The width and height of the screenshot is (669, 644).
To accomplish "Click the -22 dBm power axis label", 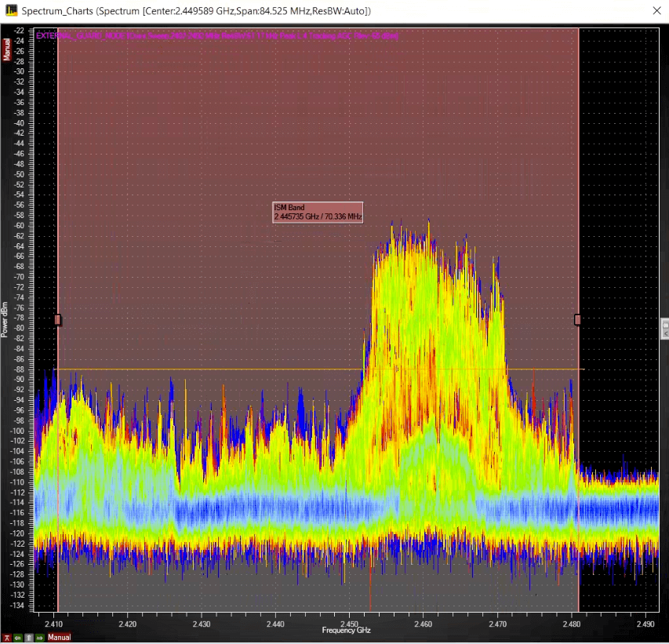I will [19, 31].
